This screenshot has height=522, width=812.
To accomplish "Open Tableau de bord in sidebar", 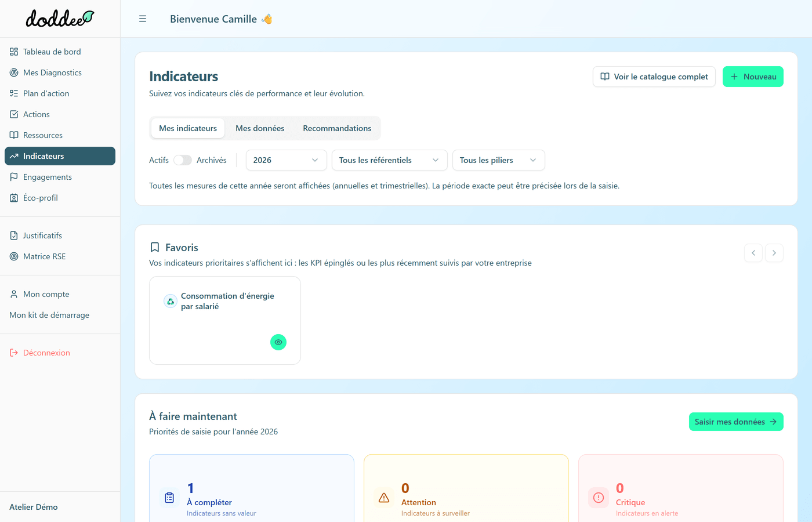I will pos(60,52).
